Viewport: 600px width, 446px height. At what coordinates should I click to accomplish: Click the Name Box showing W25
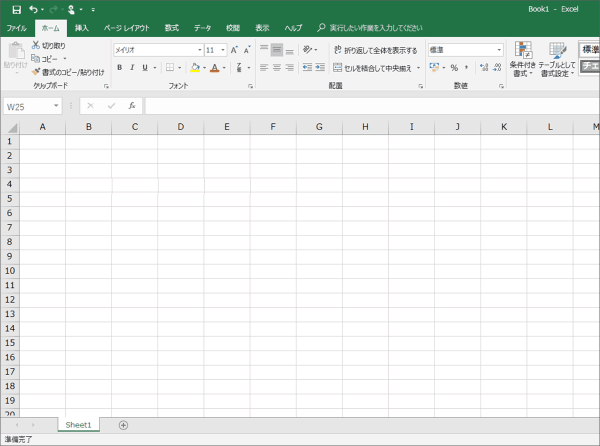30,106
